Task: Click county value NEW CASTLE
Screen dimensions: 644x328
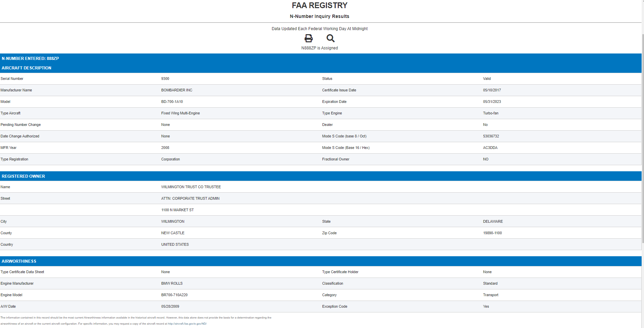Action: coord(173,233)
